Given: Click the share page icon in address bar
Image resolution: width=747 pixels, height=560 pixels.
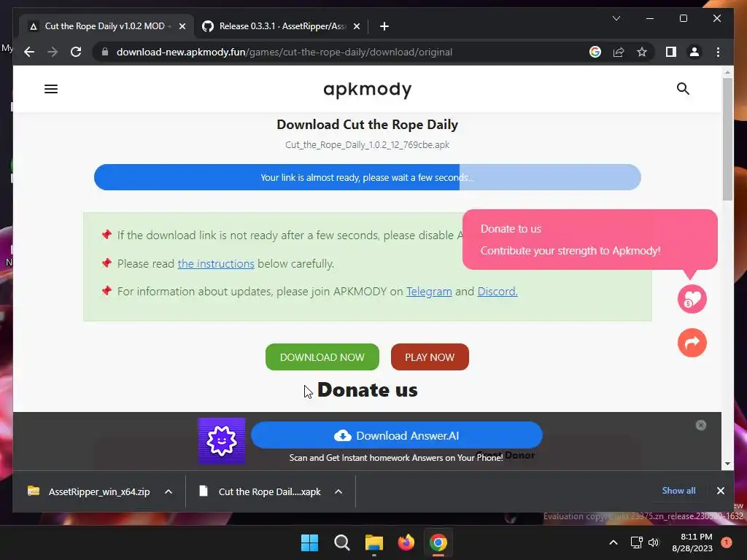Looking at the screenshot, I should pyautogui.click(x=619, y=52).
